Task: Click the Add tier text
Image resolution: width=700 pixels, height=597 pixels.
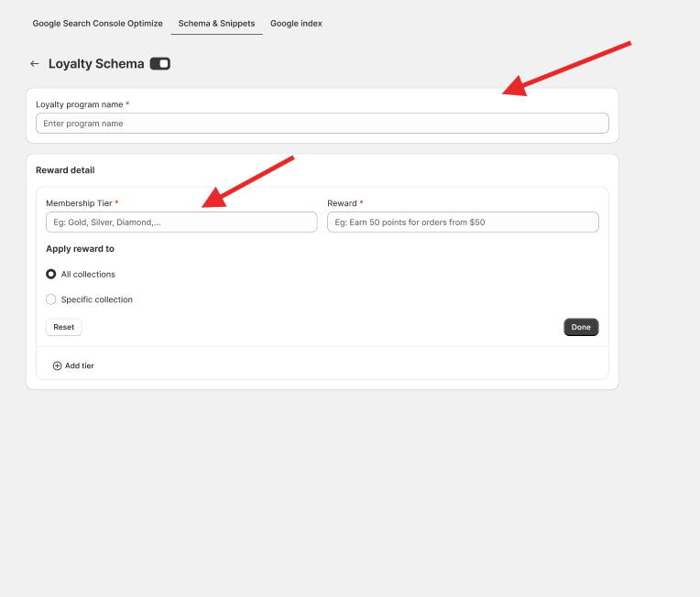Action: (x=80, y=366)
